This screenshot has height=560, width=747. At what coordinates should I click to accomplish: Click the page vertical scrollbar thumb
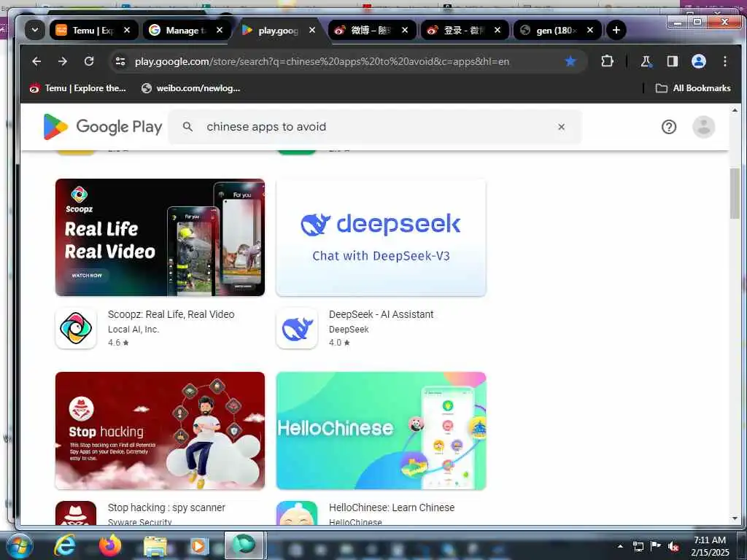(735, 192)
